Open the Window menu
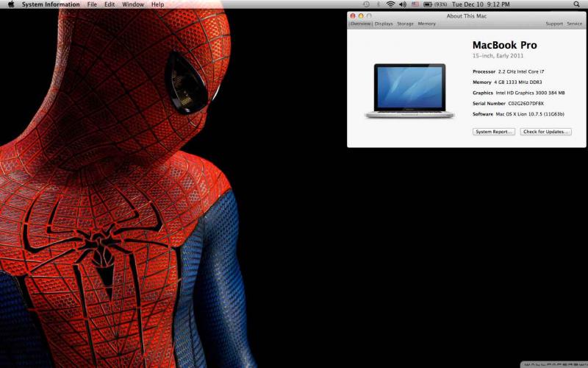The height and width of the screenshot is (368, 588). pyautogui.click(x=133, y=4)
